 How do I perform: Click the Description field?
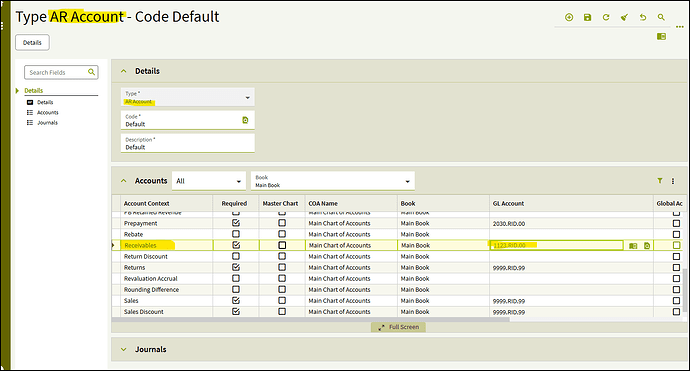tap(187, 143)
